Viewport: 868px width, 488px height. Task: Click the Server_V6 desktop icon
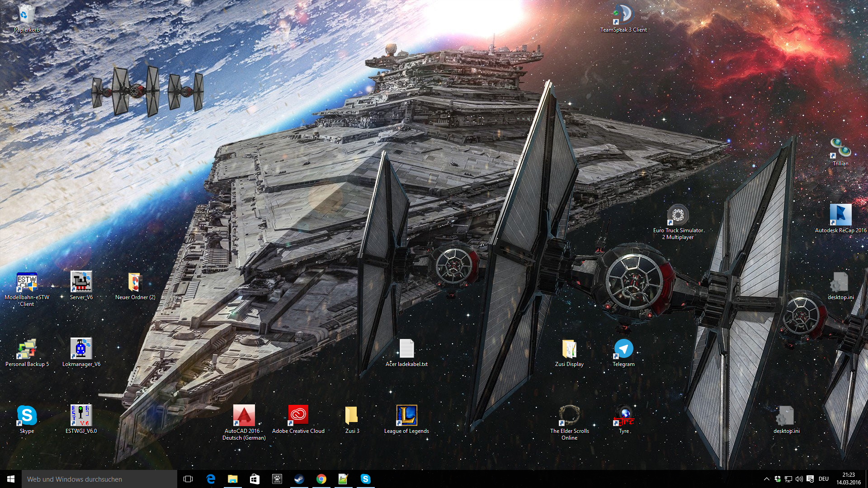point(81,286)
